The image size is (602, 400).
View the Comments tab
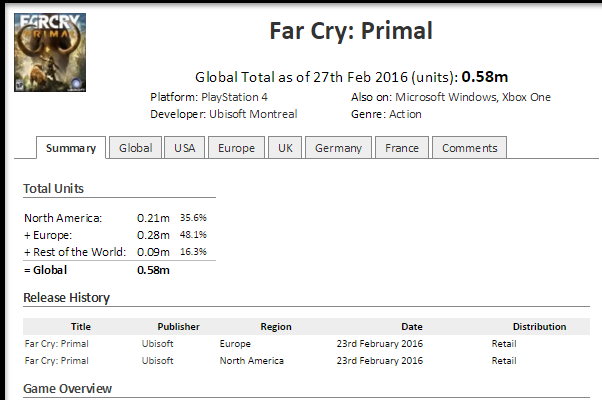pyautogui.click(x=470, y=148)
